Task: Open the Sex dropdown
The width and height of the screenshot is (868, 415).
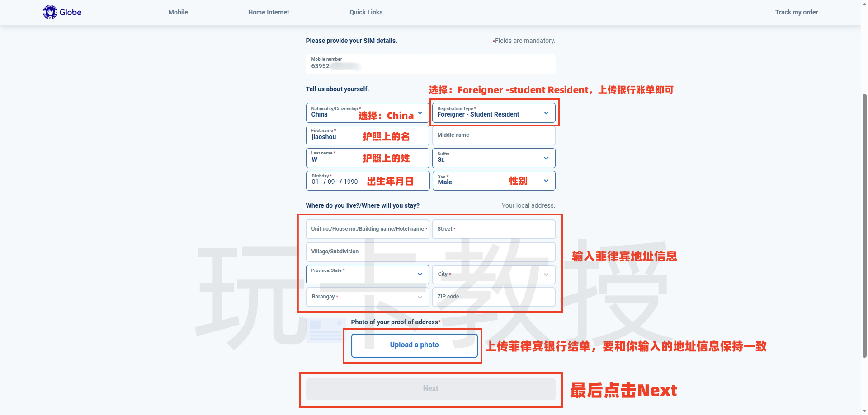Action: [x=494, y=181]
